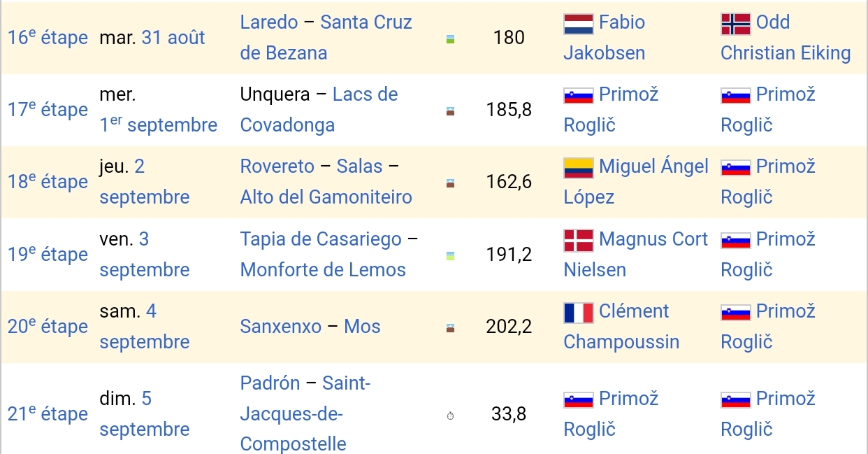Click the Padrón link in the 21e étape row
Screen dimensions: 868x454
[x=270, y=383]
